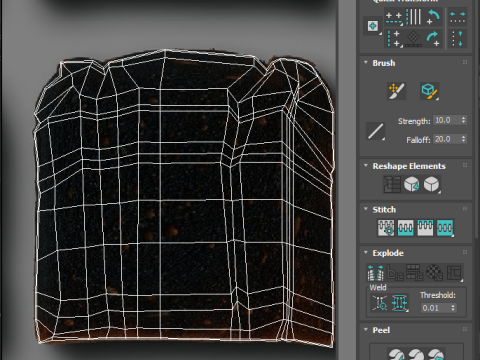Screen dimensions: 480x360
Task: Click the "Falloff:" label
Action: coord(418,140)
